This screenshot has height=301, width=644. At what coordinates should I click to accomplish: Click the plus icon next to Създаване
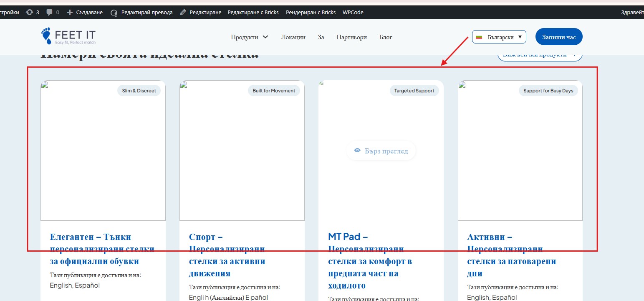pyautogui.click(x=70, y=13)
